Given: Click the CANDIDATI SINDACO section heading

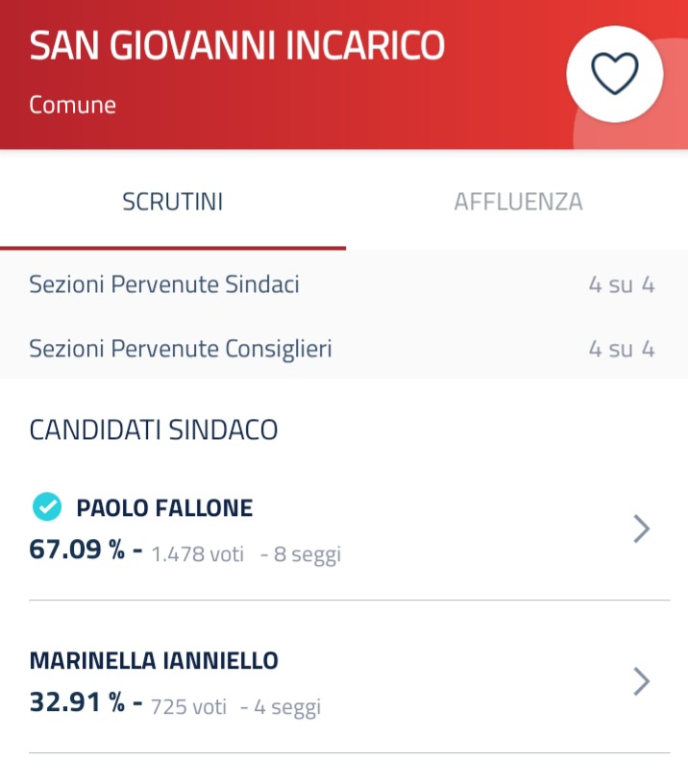Looking at the screenshot, I should coord(154,429).
